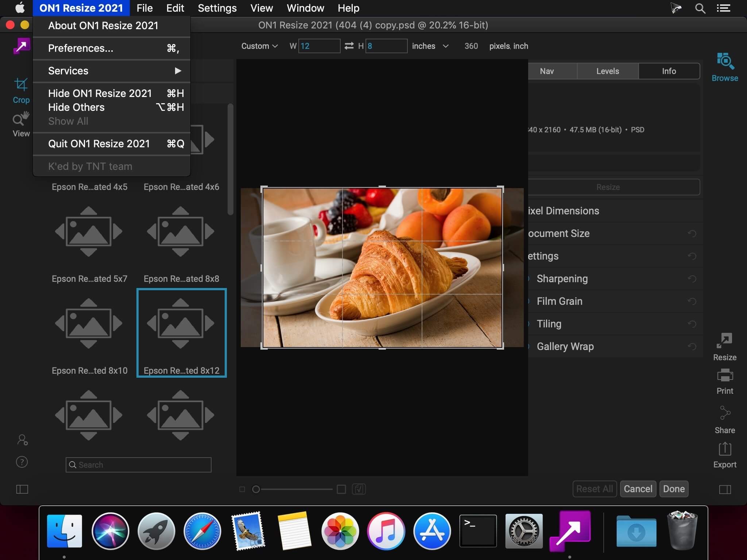Choose Hide ON1 Resize 2021
The width and height of the screenshot is (747, 560).
point(112,93)
